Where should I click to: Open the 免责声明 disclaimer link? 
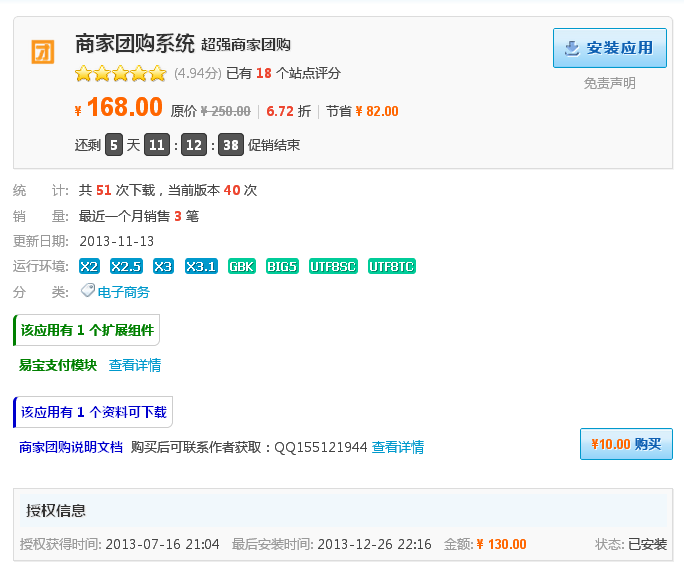click(x=609, y=83)
